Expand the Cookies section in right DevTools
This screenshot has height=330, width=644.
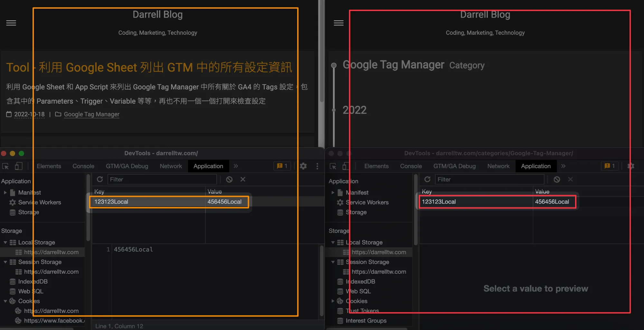point(333,301)
